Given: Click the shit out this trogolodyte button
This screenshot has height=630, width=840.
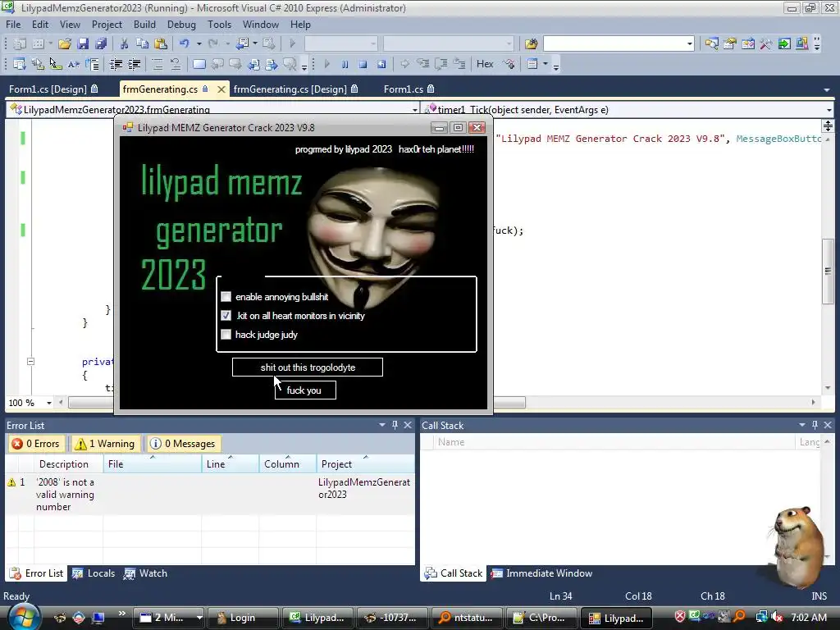Looking at the screenshot, I should (x=308, y=367).
